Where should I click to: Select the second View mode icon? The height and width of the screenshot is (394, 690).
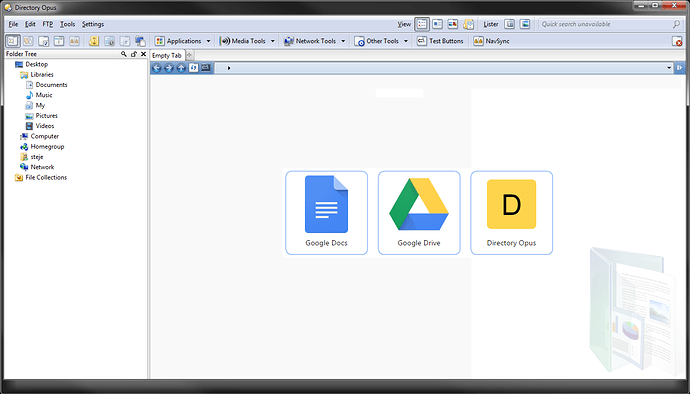coord(437,24)
